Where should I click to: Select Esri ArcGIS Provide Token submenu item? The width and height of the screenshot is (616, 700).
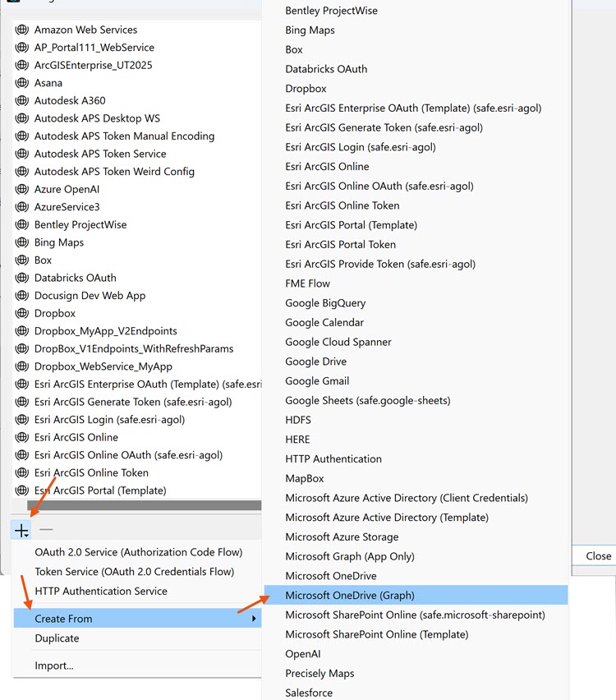click(x=380, y=265)
